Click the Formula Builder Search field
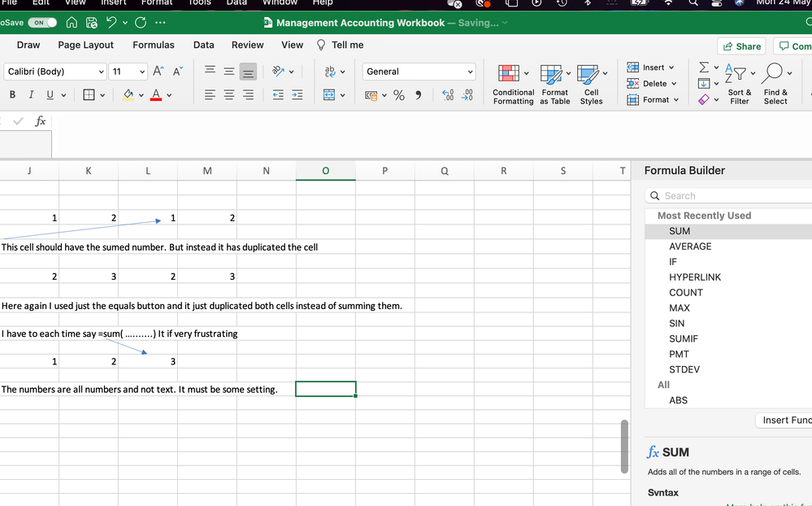812x506 pixels. (x=728, y=196)
